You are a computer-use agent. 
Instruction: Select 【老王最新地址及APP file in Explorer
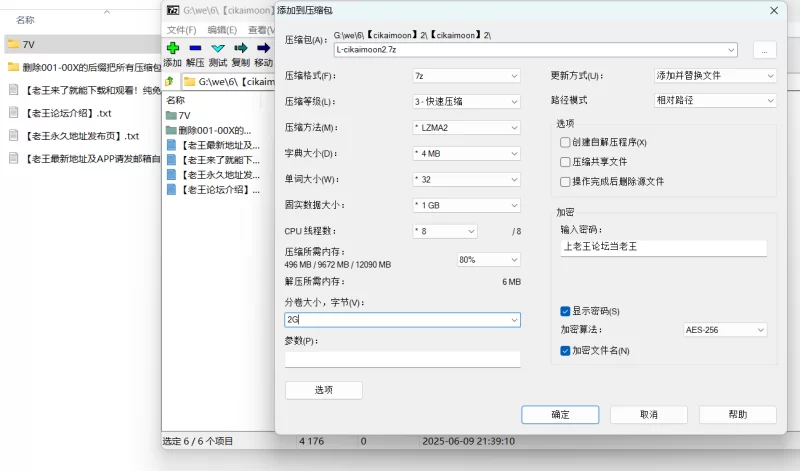coord(85,159)
